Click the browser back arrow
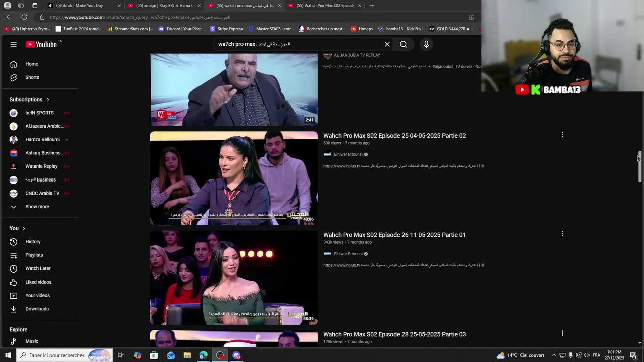The width and height of the screenshot is (644, 362). pos(10,17)
